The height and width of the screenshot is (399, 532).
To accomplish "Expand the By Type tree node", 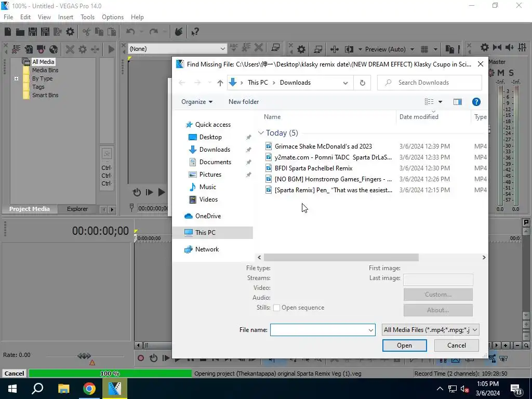I will pyautogui.click(x=16, y=78).
